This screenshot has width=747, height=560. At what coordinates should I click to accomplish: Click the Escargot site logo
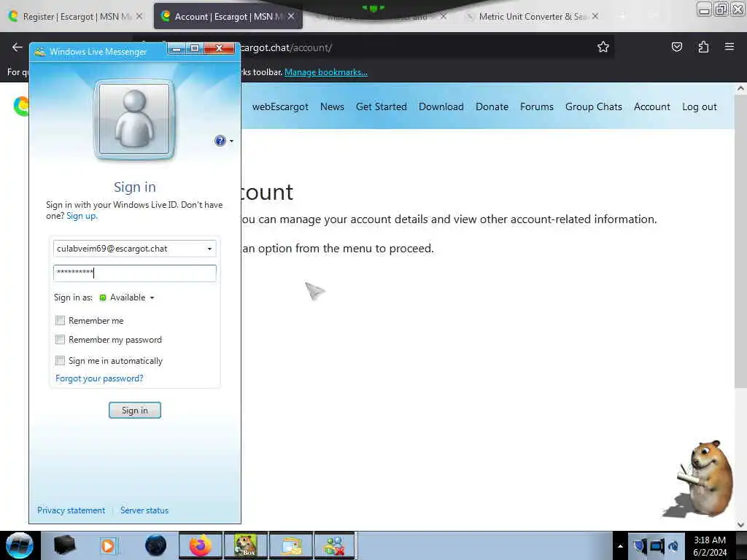point(21,106)
